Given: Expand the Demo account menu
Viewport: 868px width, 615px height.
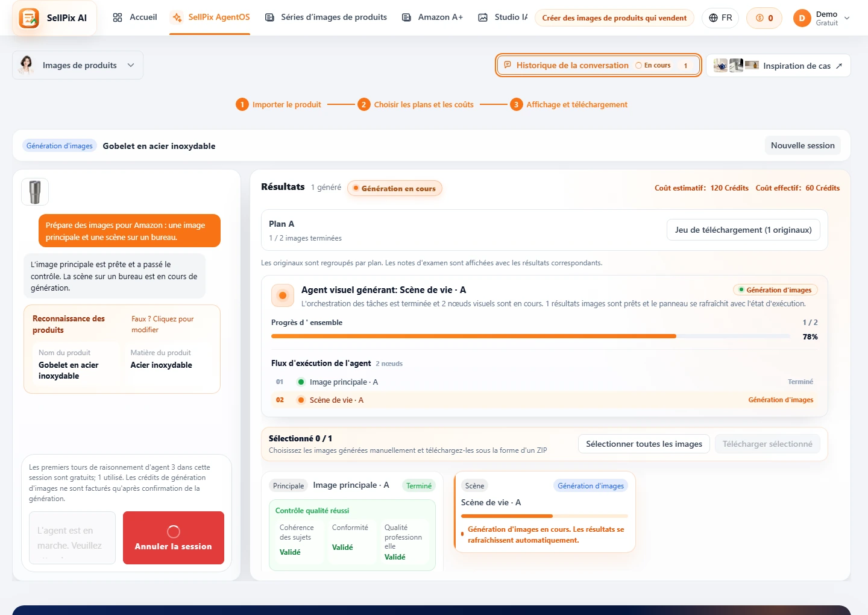Looking at the screenshot, I should point(822,18).
